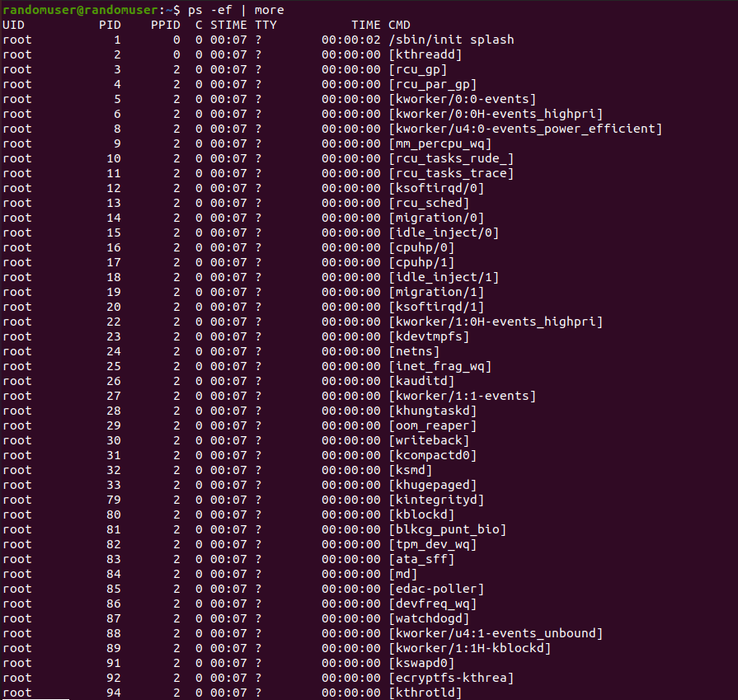Select '[mm_percpu_wq]' process name
The width and height of the screenshot is (738, 700).
pos(440,143)
